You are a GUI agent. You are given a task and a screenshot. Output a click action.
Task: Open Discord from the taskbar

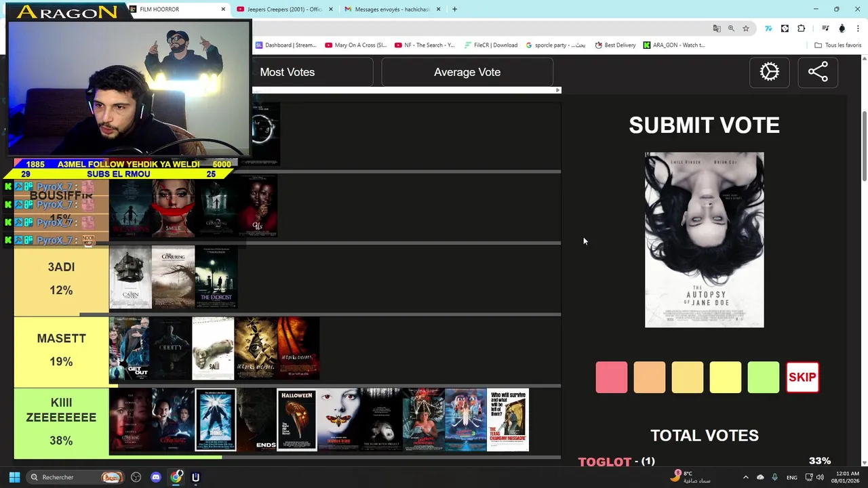tap(156, 477)
